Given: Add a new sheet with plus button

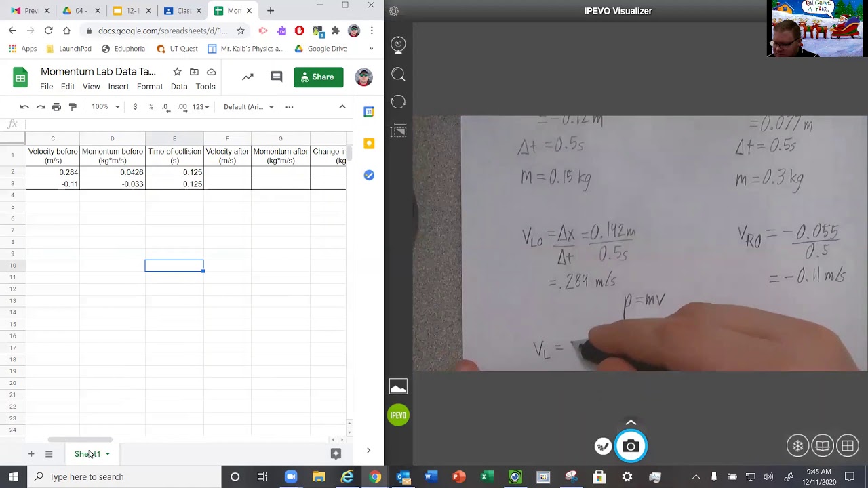Looking at the screenshot, I should click(31, 454).
